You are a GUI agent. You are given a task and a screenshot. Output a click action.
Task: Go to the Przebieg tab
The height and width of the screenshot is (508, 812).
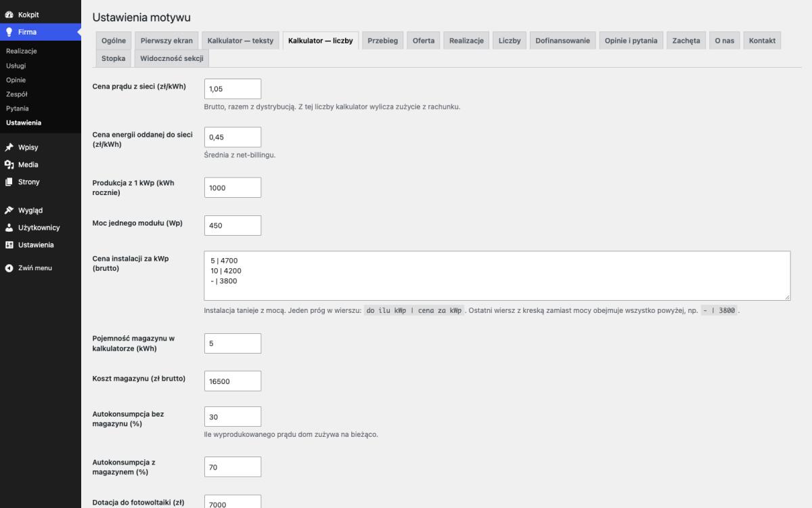pos(382,41)
